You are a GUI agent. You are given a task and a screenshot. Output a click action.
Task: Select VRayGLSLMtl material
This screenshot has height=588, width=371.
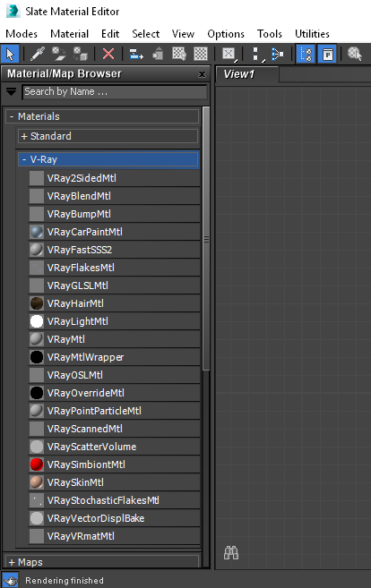114,285
